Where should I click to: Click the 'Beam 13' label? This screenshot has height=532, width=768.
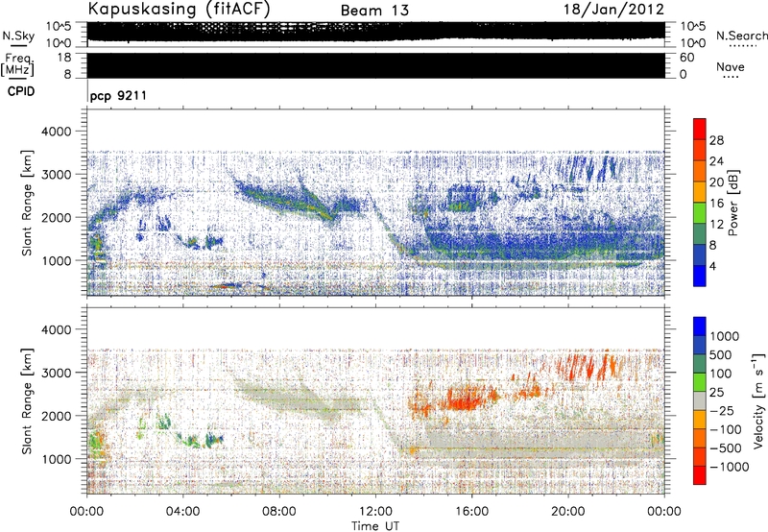point(374,11)
